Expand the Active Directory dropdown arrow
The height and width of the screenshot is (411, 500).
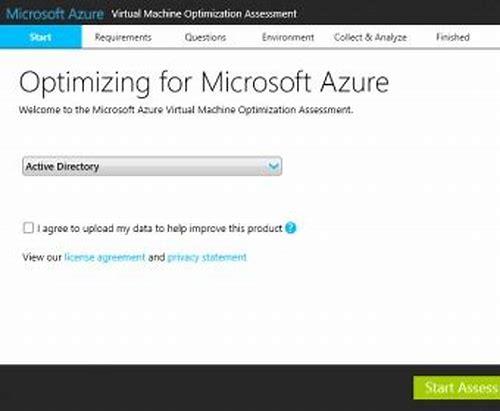point(274,166)
